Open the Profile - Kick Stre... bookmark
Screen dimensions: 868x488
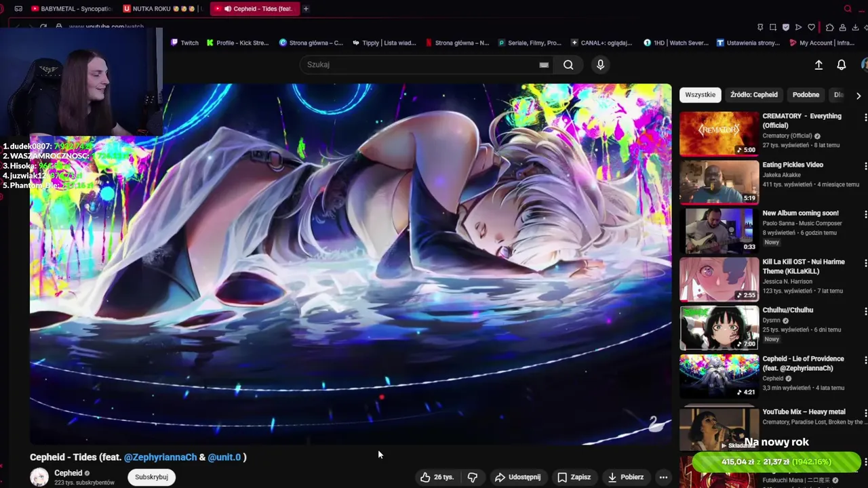pyautogui.click(x=238, y=43)
